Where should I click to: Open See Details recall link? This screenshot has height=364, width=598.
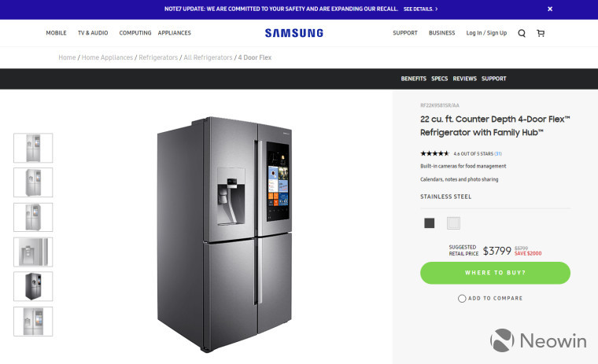(x=421, y=9)
